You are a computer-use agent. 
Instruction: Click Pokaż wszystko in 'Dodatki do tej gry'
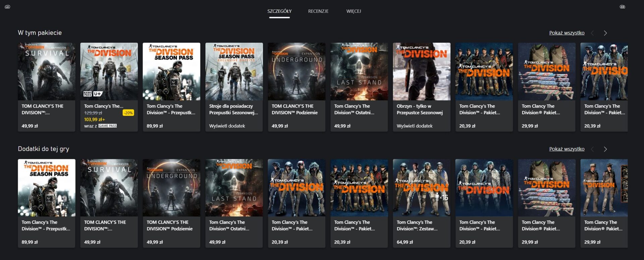[567, 149]
